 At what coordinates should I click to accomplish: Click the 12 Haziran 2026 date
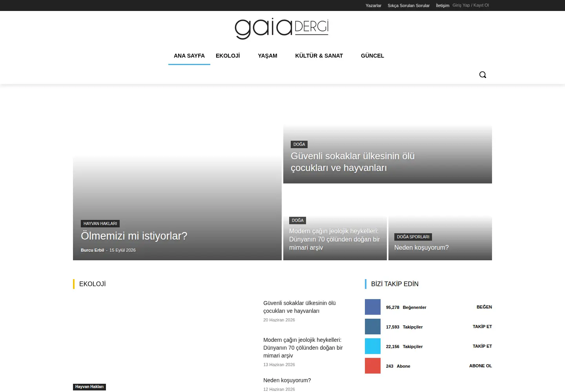[x=279, y=389]
